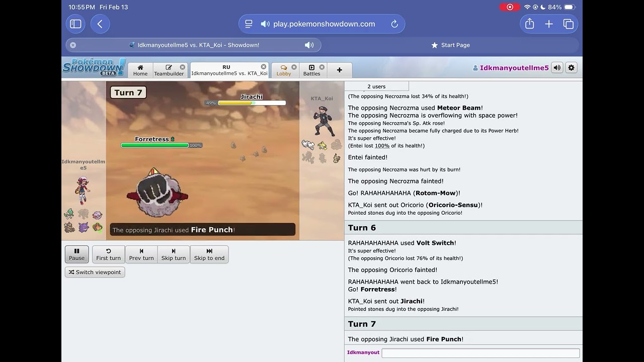Click the Pokemon Showdown logo
Screen dimensions: 644x362
click(x=94, y=67)
